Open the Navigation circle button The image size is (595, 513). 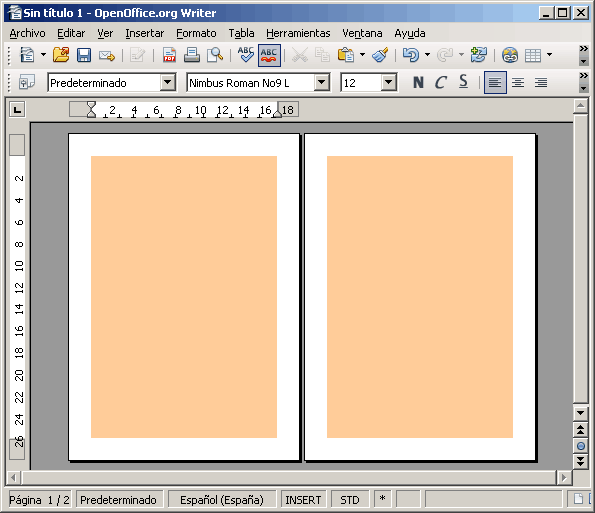pyautogui.click(x=581, y=446)
